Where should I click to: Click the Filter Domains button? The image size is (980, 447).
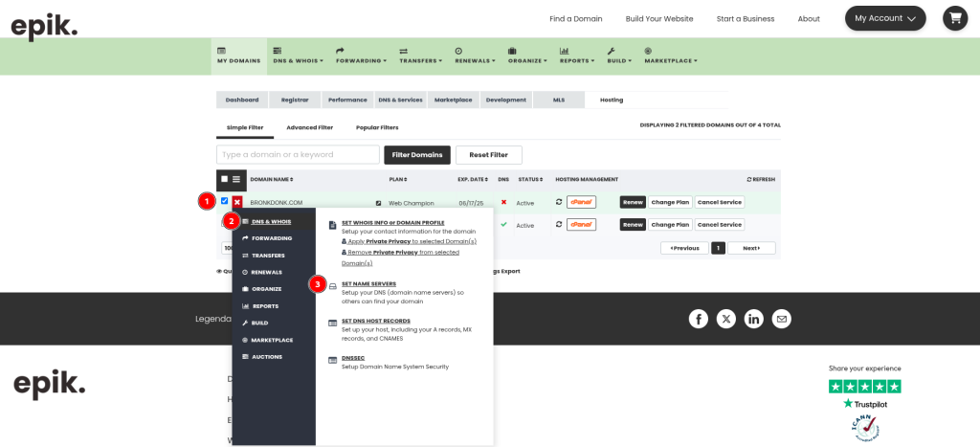[x=417, y=154]
